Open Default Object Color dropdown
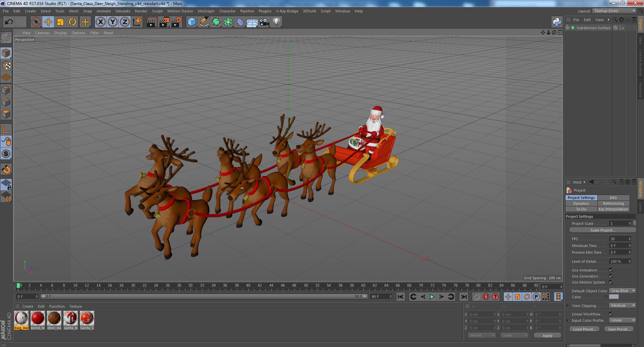 pyautogui.click(x=623, y=291)
